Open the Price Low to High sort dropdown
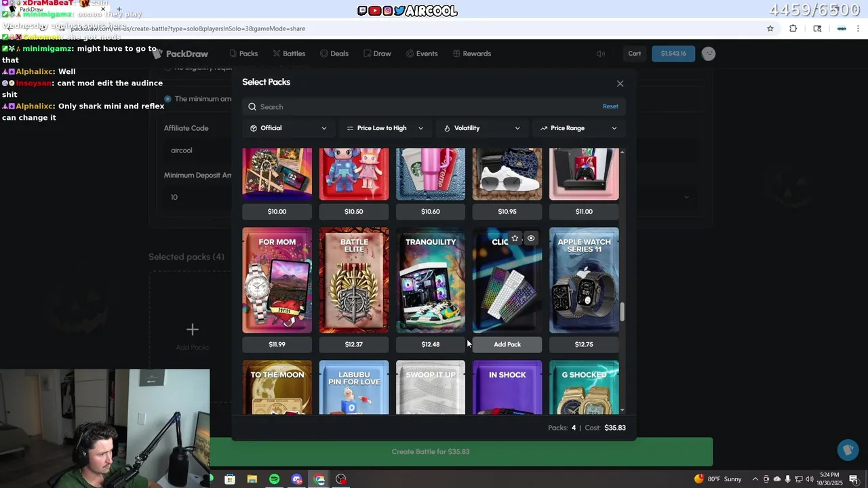Viewport: 868px width, 488px height. click(384, 128)
